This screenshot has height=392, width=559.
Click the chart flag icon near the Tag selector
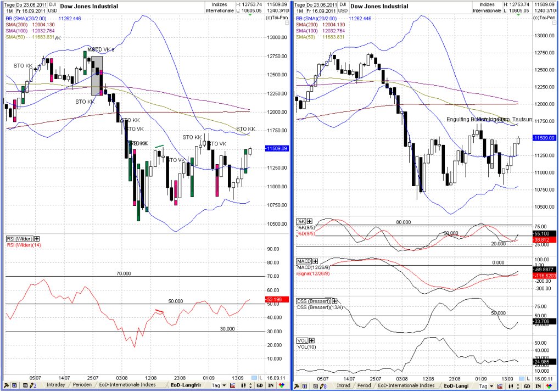click(232, 386)
